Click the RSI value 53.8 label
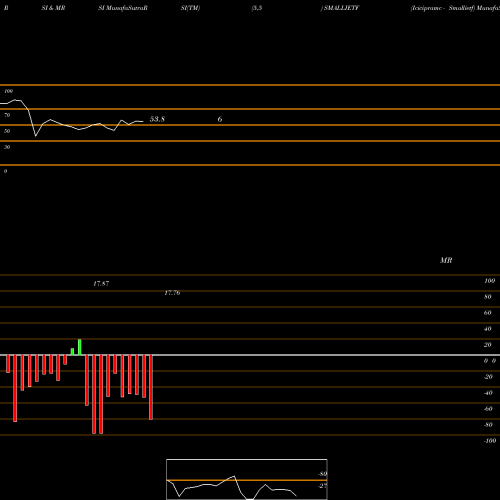This screenshot has height=500, width=500. tap(157, 119)
